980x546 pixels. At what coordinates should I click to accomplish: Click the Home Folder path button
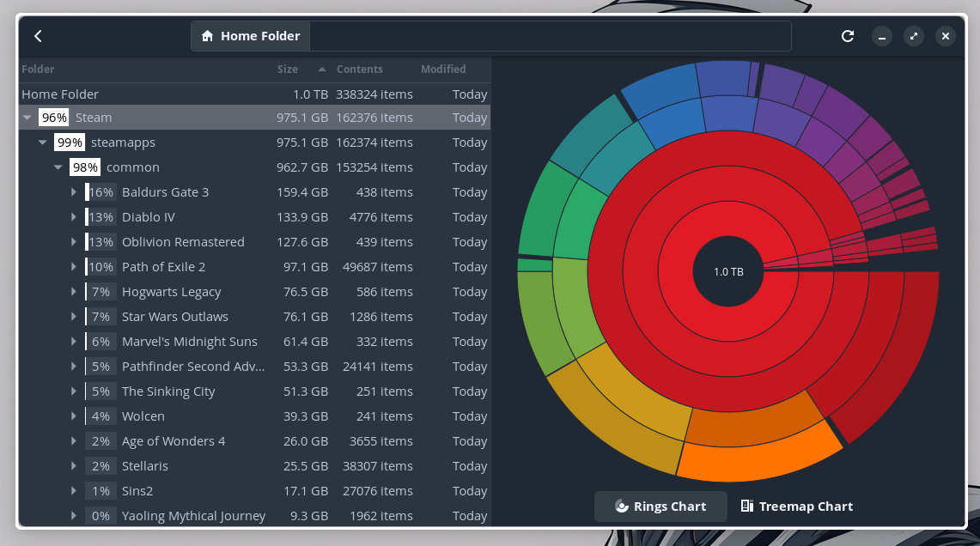[x=251, y=36]
